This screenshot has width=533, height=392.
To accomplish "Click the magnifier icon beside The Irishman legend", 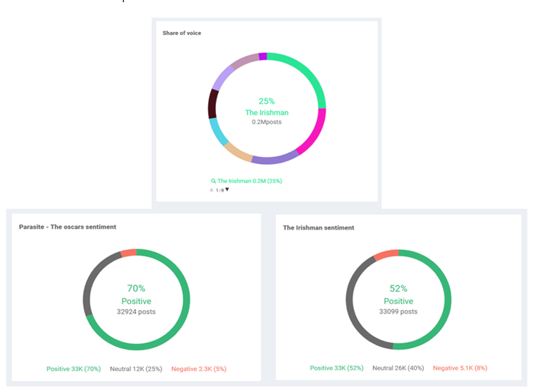I will (x=213, y=181).
